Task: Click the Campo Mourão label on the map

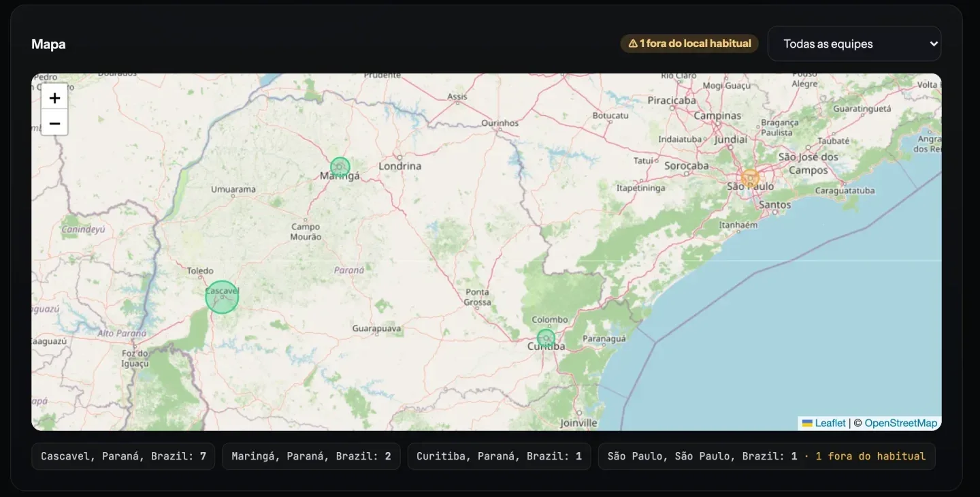Action: click(x=306, y=231)
